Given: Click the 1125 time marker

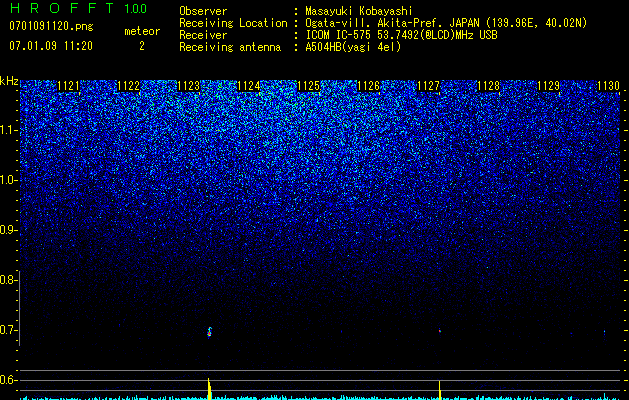Looking at the screenshot, I should 308,86.
